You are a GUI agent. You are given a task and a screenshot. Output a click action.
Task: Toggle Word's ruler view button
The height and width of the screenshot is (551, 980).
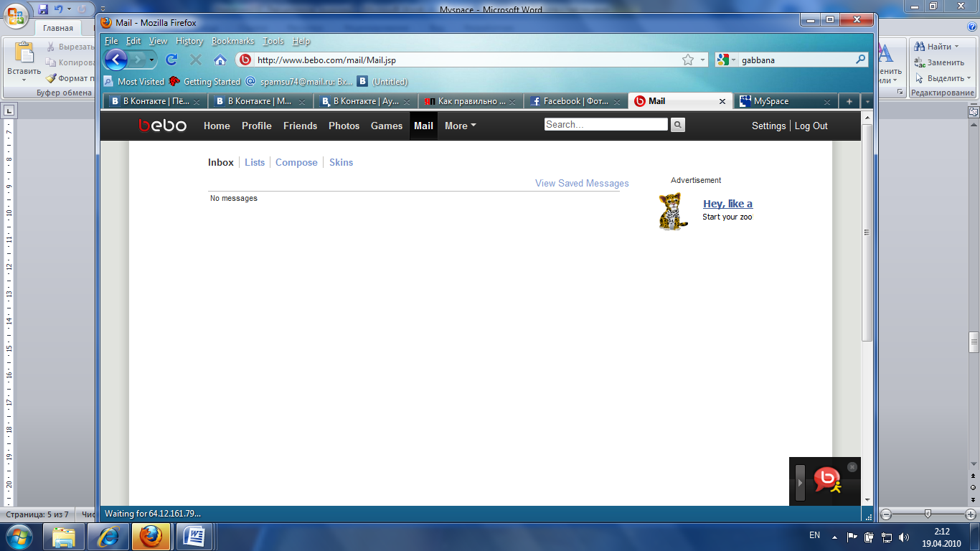click(x=974, y=112)
